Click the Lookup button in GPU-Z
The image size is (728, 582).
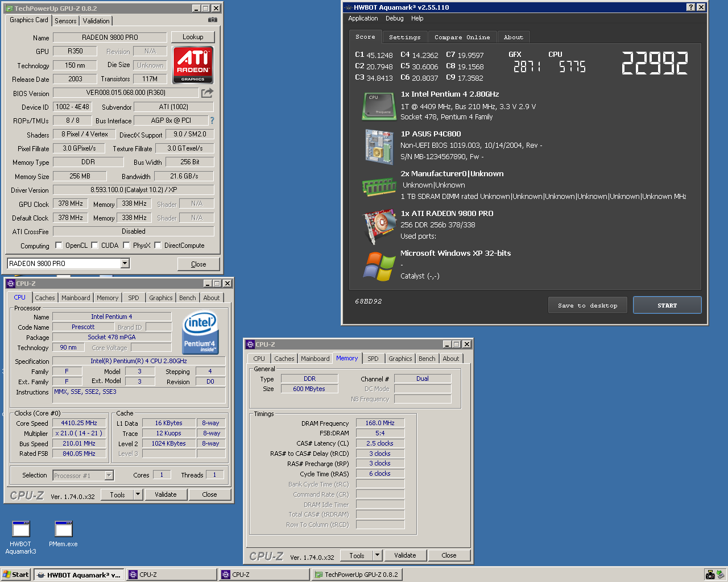[193, 37]
